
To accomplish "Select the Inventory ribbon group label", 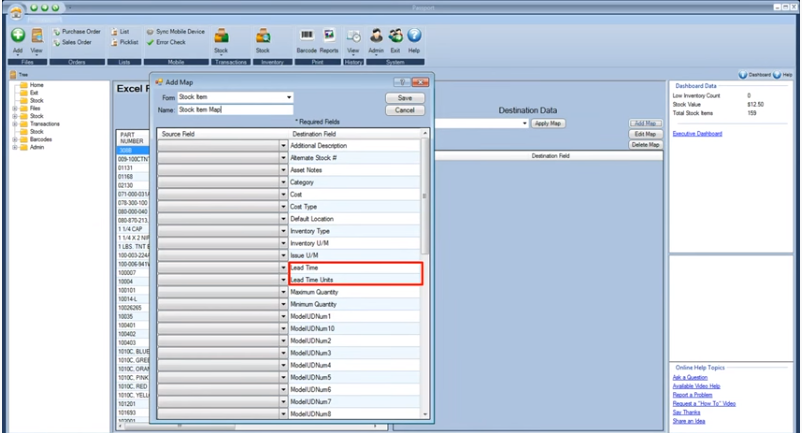I will click(272, 62).
